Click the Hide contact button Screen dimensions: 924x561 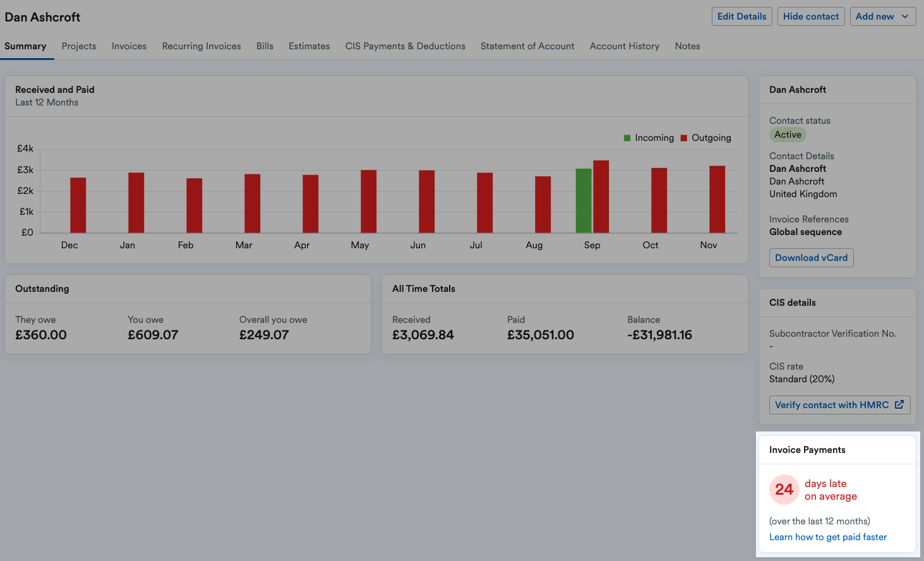click(x=811, y=16)
